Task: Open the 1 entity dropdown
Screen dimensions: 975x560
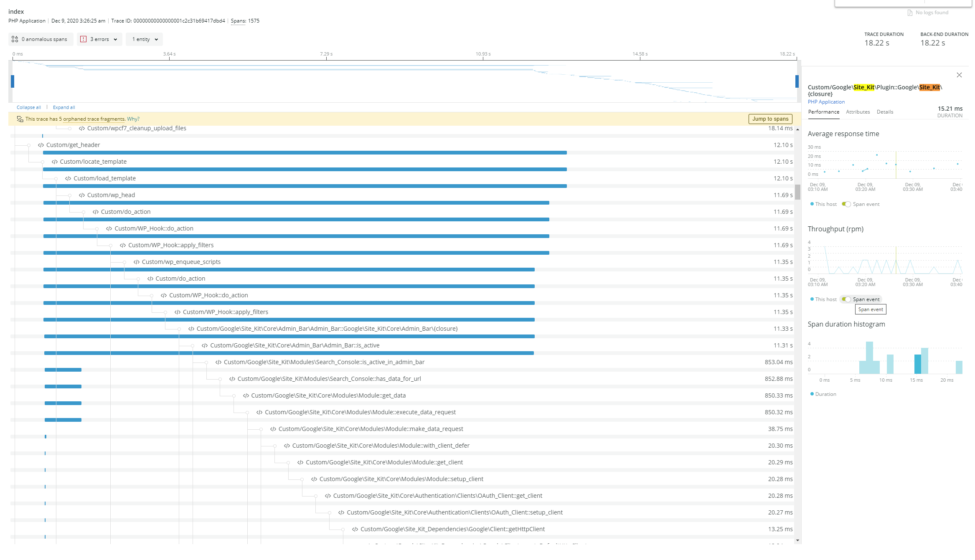Action: 144,38
